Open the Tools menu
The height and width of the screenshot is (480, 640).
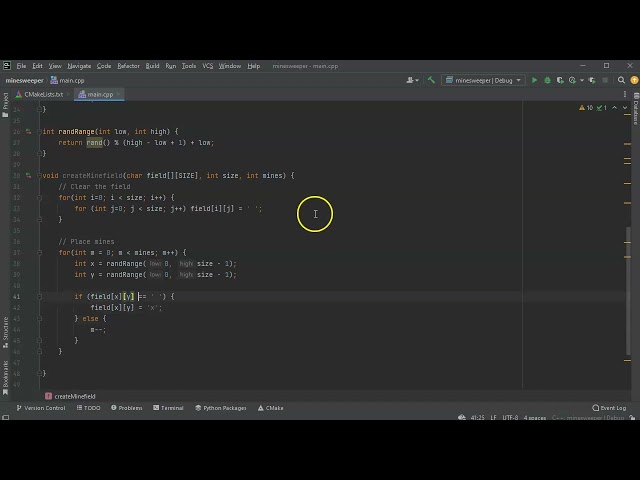(x=189, y=66)
